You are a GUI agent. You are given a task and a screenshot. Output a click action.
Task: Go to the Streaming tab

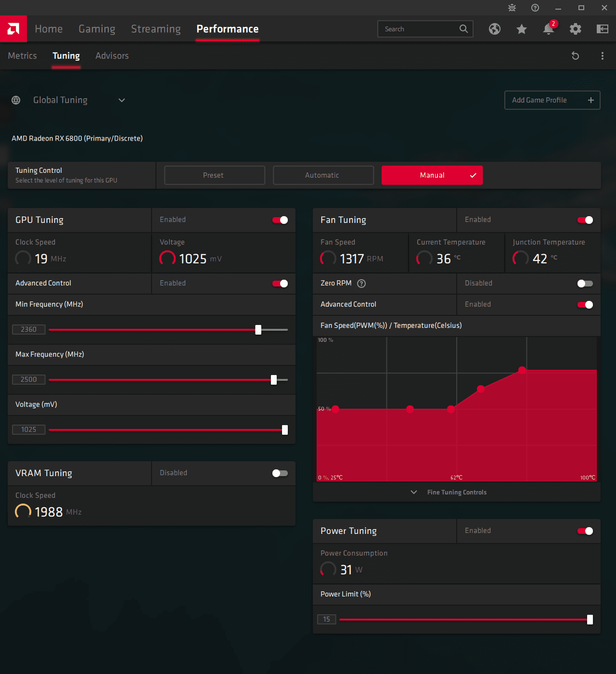(x=156, y=29)
